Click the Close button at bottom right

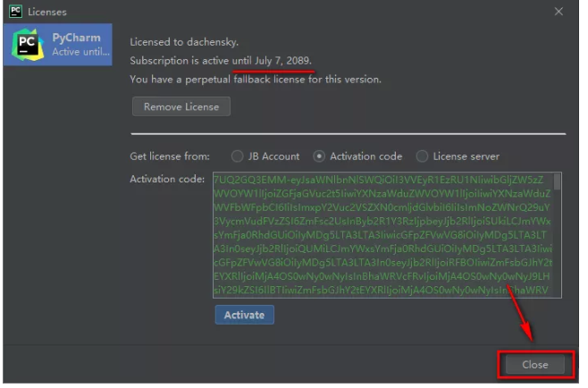pos(535,365)
